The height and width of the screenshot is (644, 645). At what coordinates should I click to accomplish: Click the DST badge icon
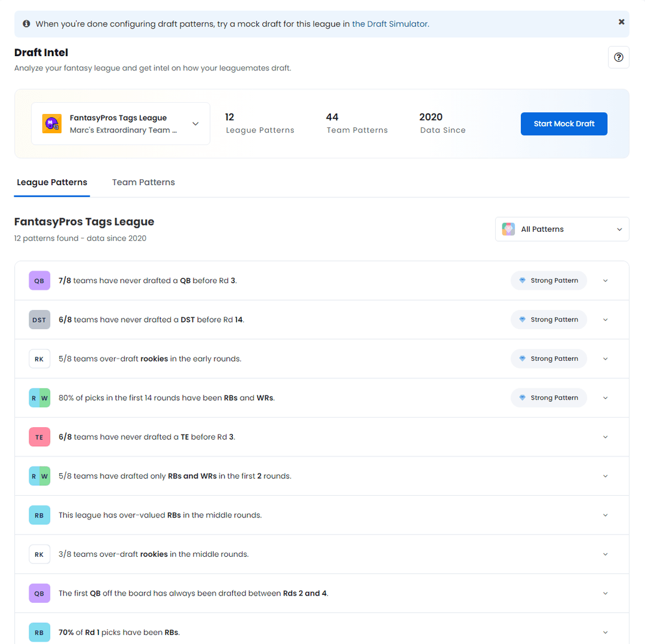coord(39,320)
